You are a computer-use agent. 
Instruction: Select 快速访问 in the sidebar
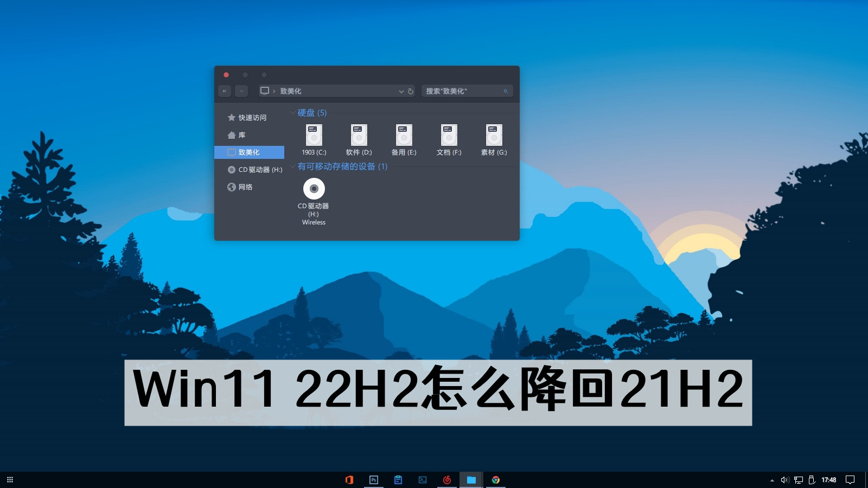250,117
